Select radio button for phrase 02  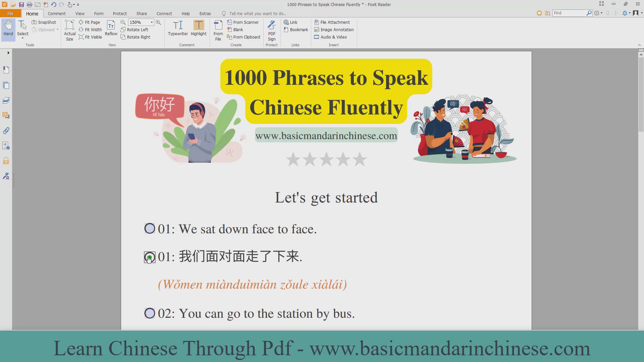click(x=150, y=313)
